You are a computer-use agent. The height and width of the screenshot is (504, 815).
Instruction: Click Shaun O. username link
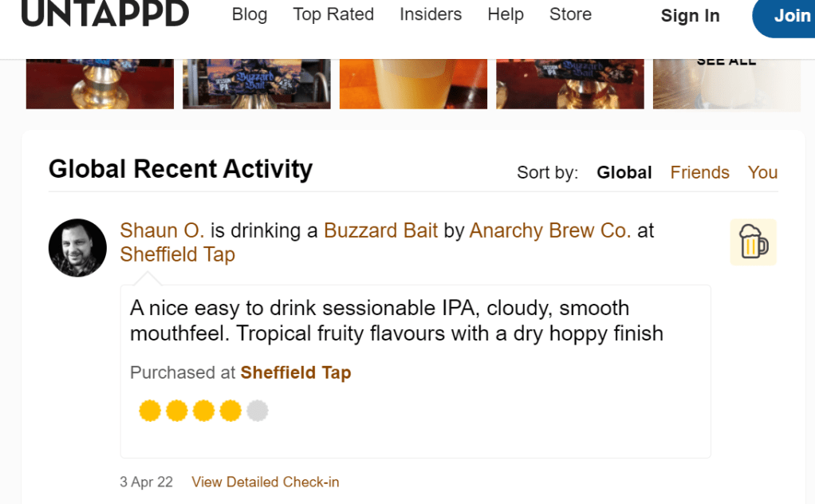(x=162, y=231)
